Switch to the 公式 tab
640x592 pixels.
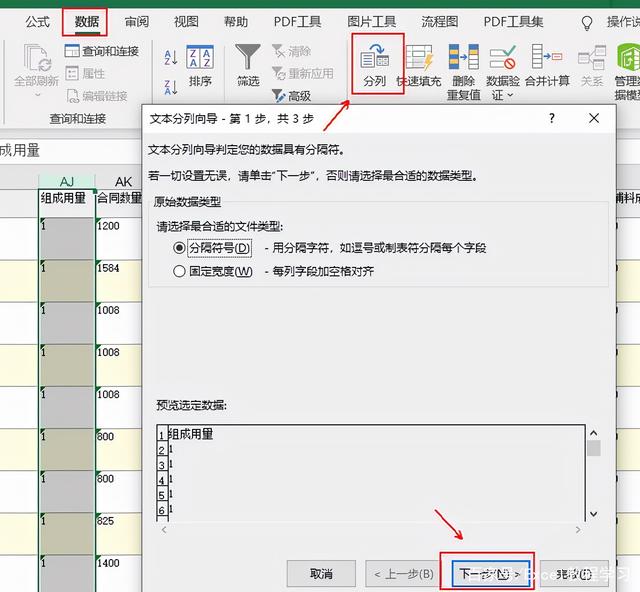[x=37, y=22]
